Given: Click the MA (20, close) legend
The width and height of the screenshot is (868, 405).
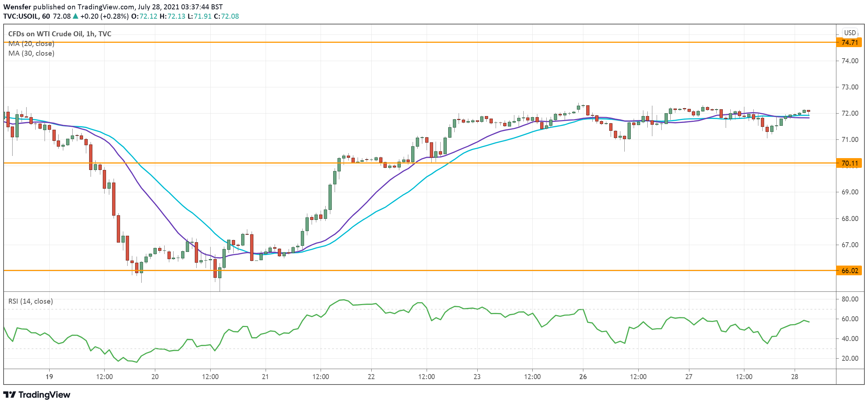Looking at the screenshot, I should coord(31,43).
